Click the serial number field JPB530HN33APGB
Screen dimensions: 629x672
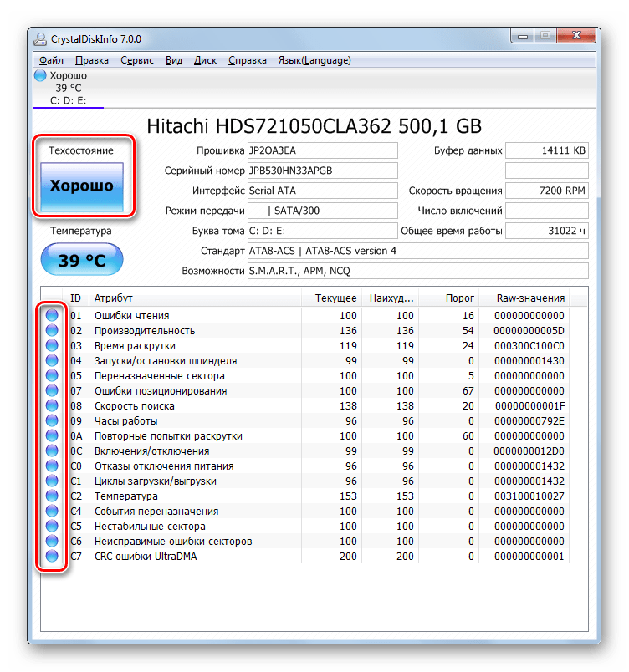322,171
